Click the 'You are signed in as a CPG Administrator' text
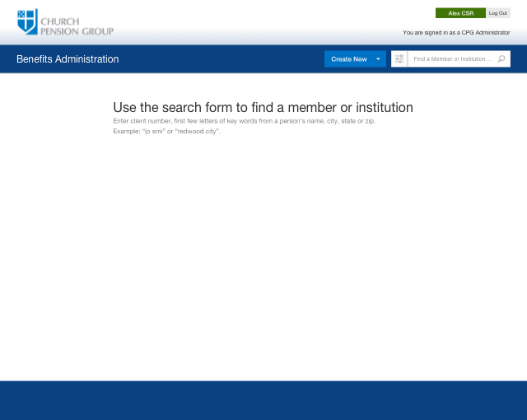This screenshot has height=420, width=527. pos(456,33)
